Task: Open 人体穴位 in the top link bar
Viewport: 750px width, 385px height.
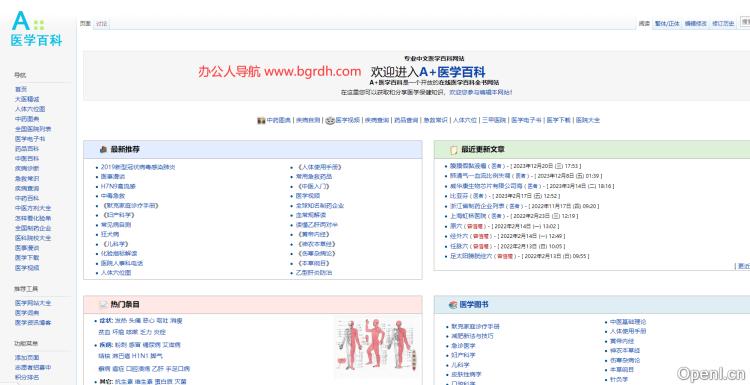Action: point(465,121)
